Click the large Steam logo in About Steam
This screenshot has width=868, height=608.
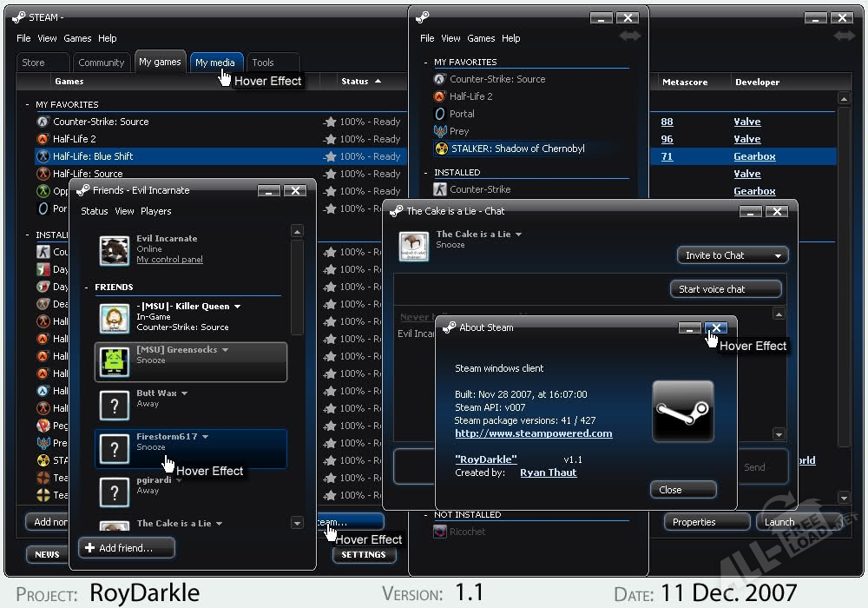click(682, 411)
